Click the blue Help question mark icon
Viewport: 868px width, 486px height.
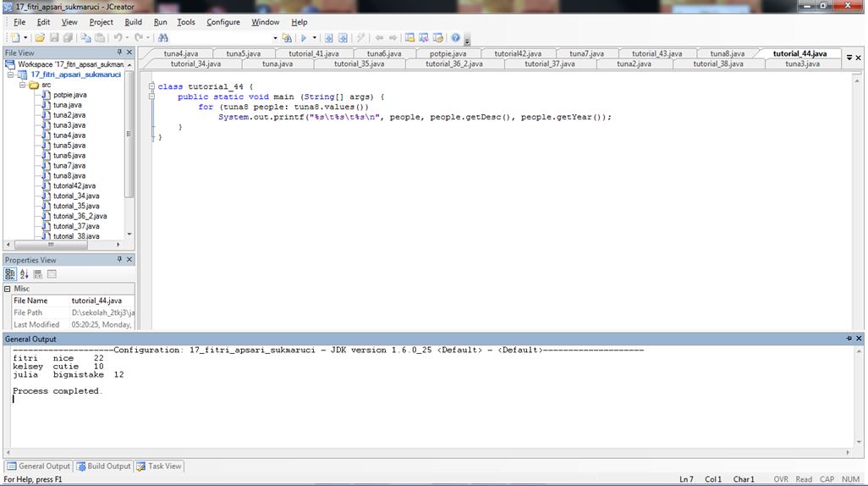click(456, 38)
